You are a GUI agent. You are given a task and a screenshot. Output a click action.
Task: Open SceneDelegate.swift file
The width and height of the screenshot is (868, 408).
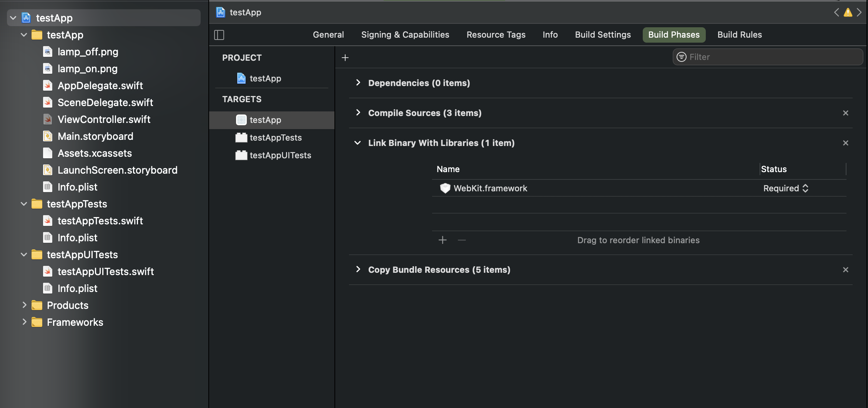coord(105,102)
